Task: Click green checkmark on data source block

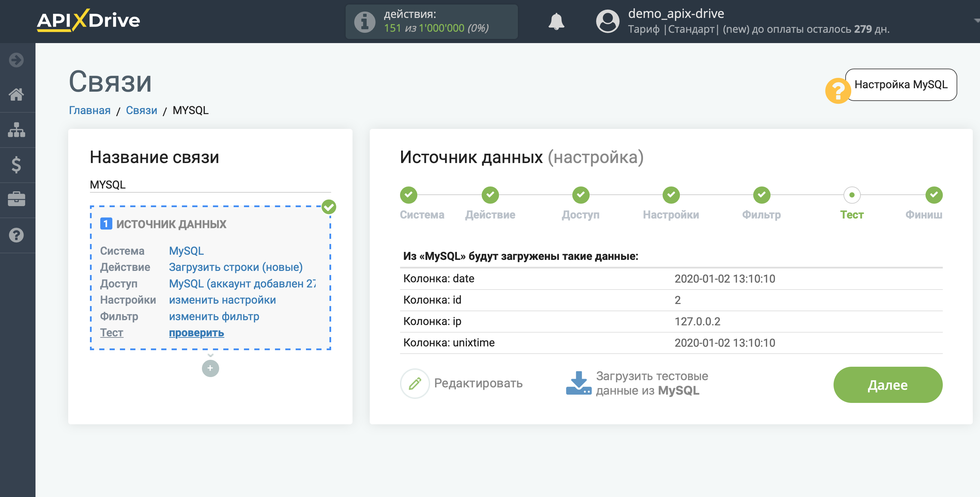Action: 329,207
